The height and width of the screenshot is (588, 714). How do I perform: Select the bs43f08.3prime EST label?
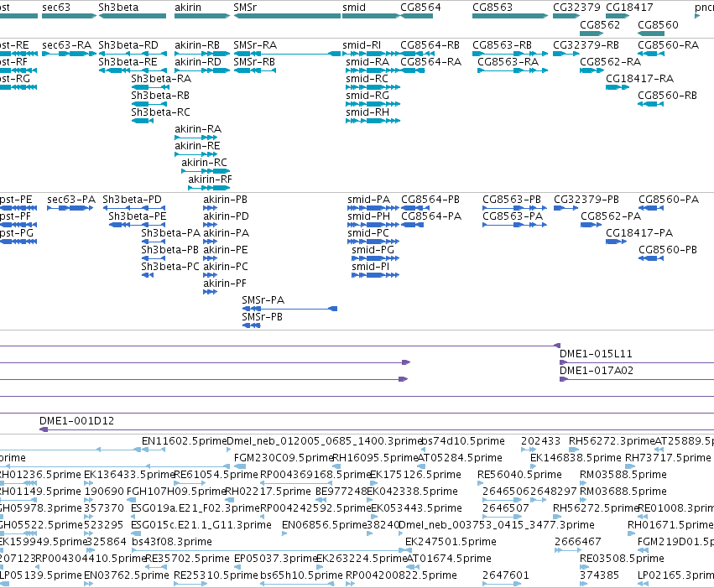[172, 542]
